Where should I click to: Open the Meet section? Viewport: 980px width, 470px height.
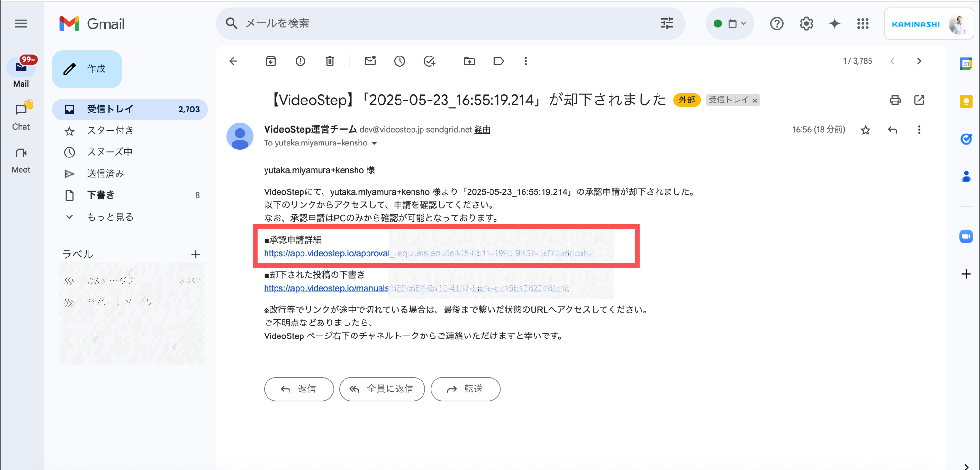[x=21, y=160]
